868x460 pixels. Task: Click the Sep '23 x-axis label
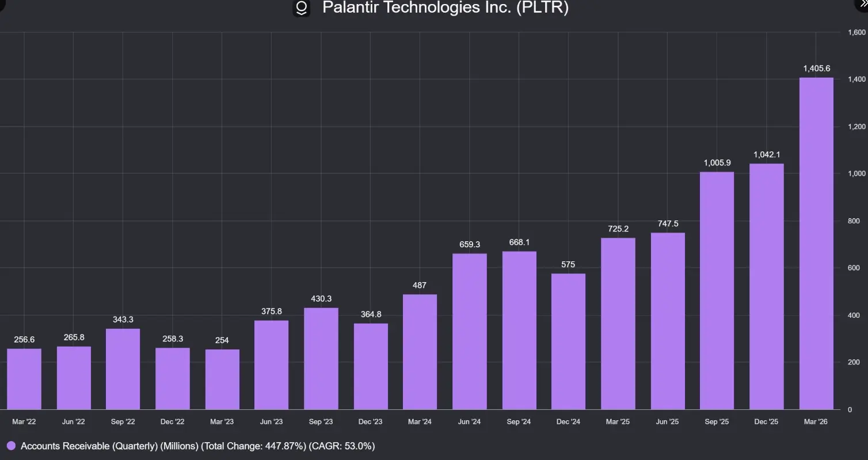click(x=321, y=422)
